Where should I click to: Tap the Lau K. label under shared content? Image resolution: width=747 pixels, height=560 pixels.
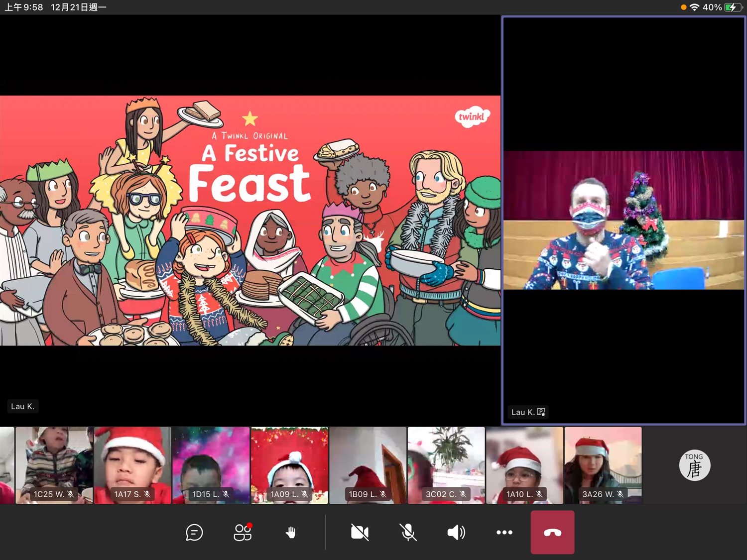tap(23, 406)
